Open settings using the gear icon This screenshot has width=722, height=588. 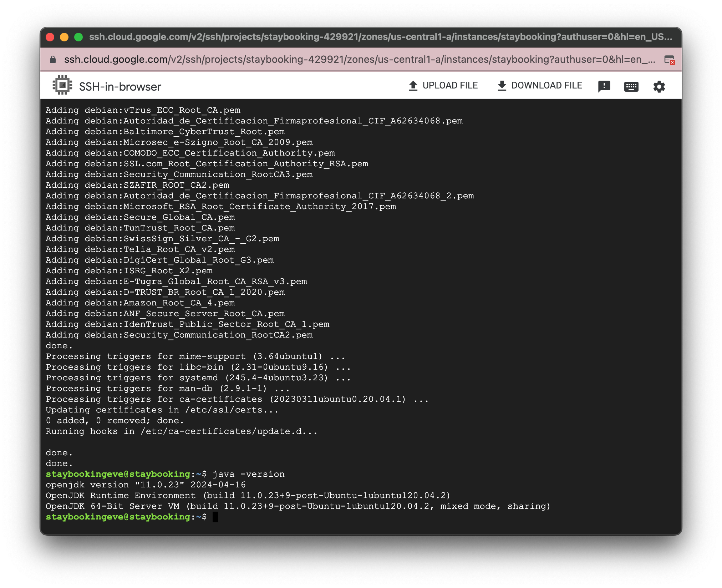[659, 86]
